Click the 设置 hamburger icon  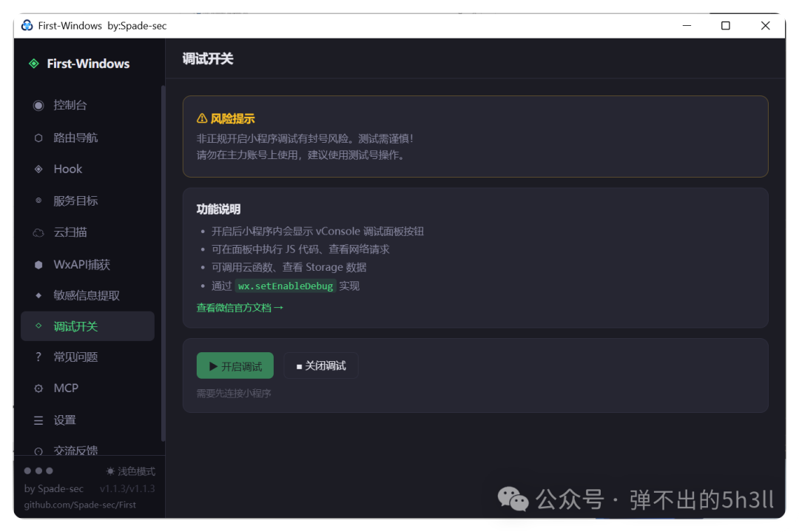pos(38,420)
